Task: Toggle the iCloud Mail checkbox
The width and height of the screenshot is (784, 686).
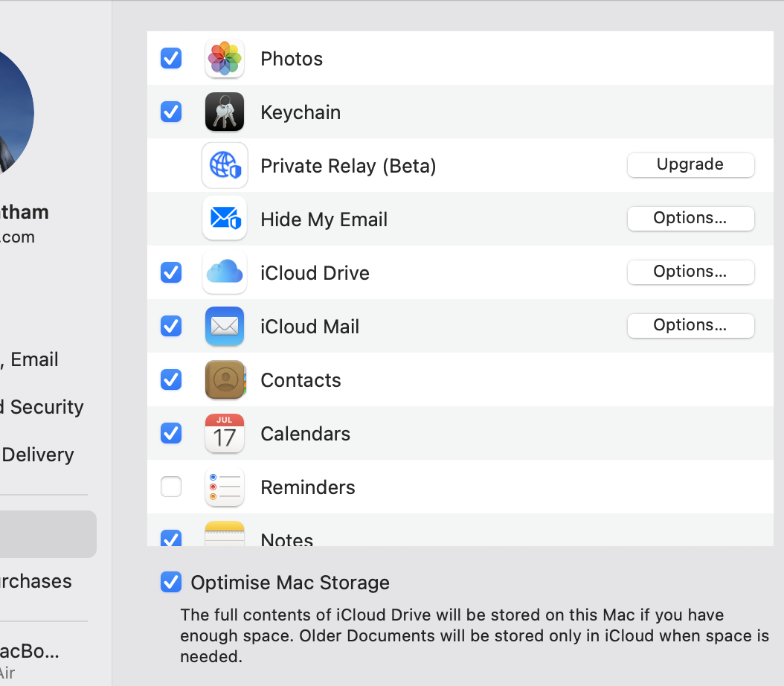Action: [x=171, y=326]
